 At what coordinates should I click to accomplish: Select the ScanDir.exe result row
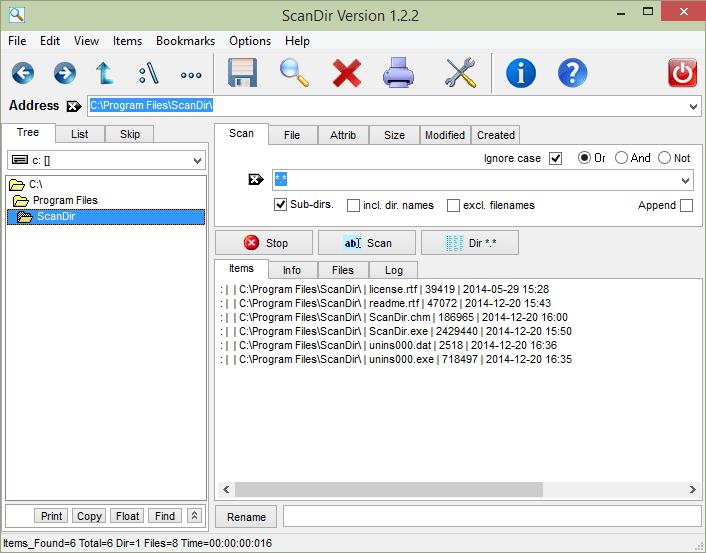point(396,331)
